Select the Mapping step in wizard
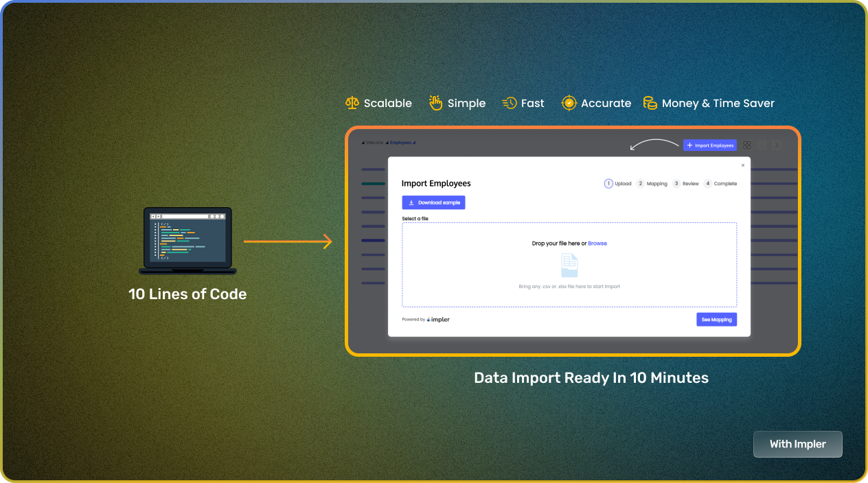The image size is (868, 483). pyautogui.click(x=652, y=184)
